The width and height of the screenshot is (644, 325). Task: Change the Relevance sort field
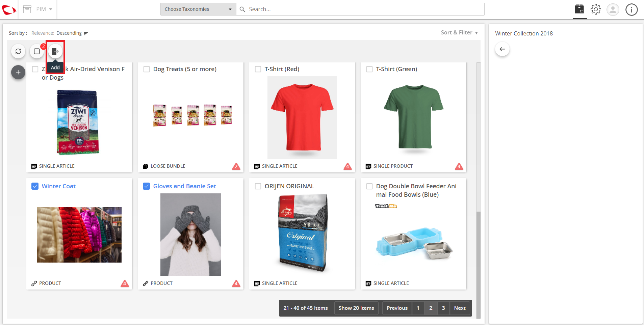point(43,33)
